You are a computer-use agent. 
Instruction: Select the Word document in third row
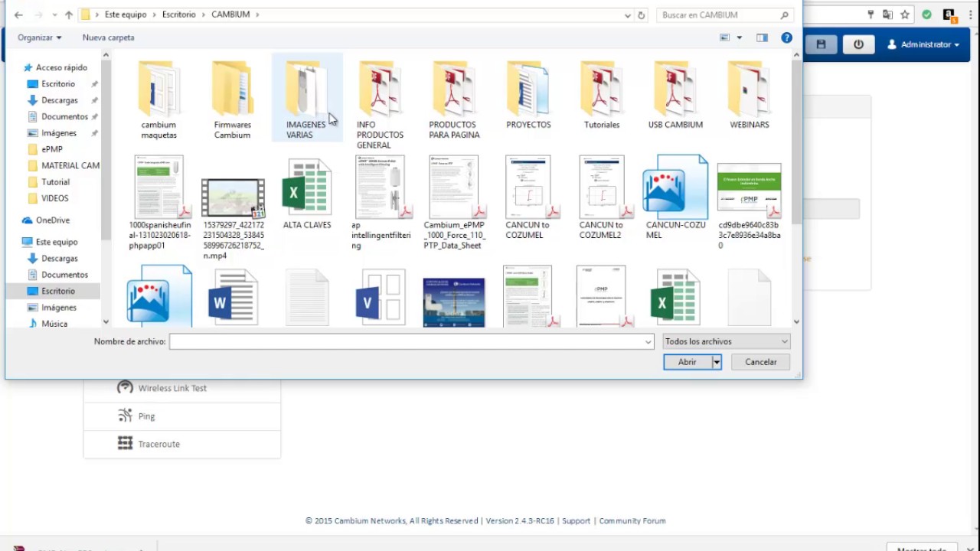coord(232,297)
